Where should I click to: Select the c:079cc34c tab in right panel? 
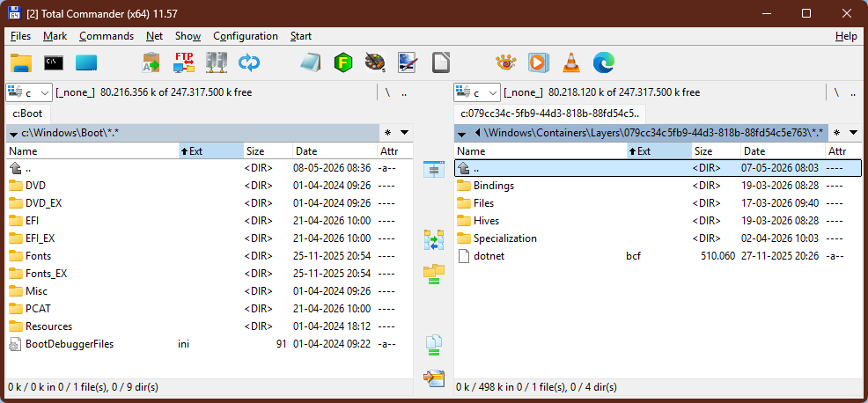pyautogui.click(x=549, y=114)
